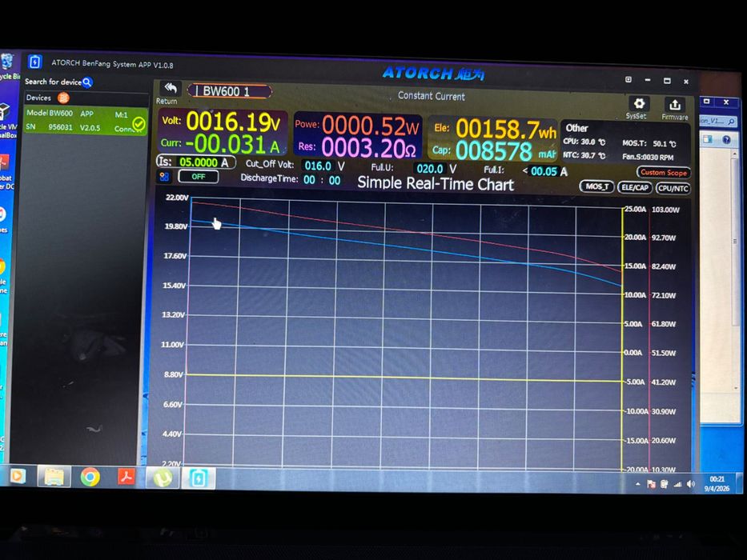Screen dimensions: 747x560
Task: Click the help question icon in background window
Action: 726,139
